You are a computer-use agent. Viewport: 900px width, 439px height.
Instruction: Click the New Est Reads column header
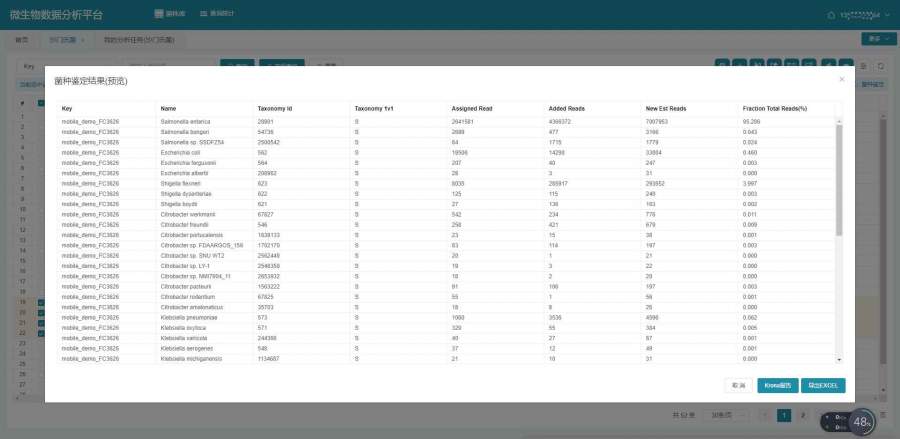point(666,108)
